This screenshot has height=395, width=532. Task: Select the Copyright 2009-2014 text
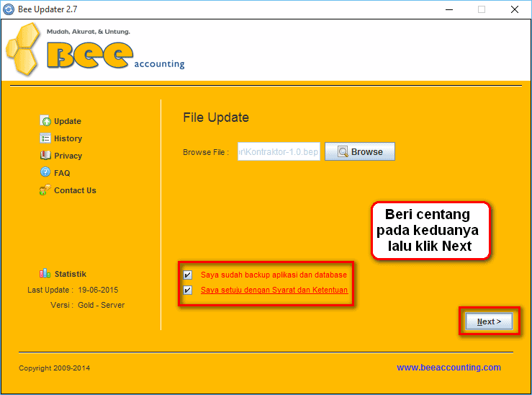pyautogui.click(x=54, y=368)
